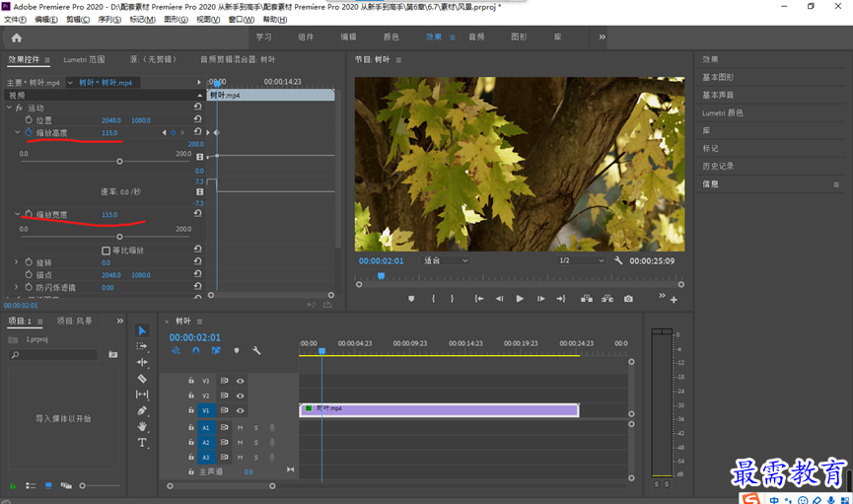Solo audio track A2
Screen dimensions: 853x504
(256, 443)
